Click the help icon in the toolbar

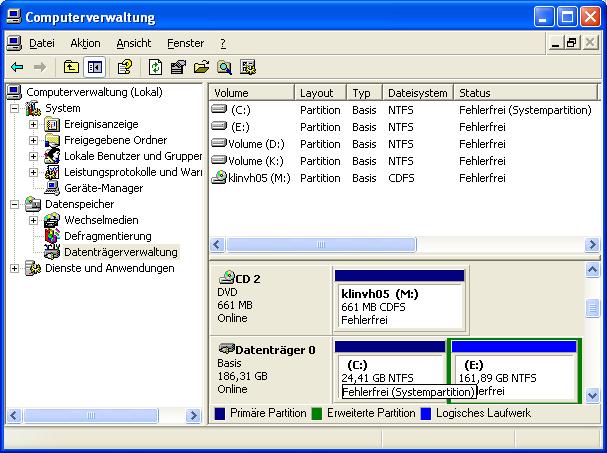pyautogui.click(x=125, y=67)
